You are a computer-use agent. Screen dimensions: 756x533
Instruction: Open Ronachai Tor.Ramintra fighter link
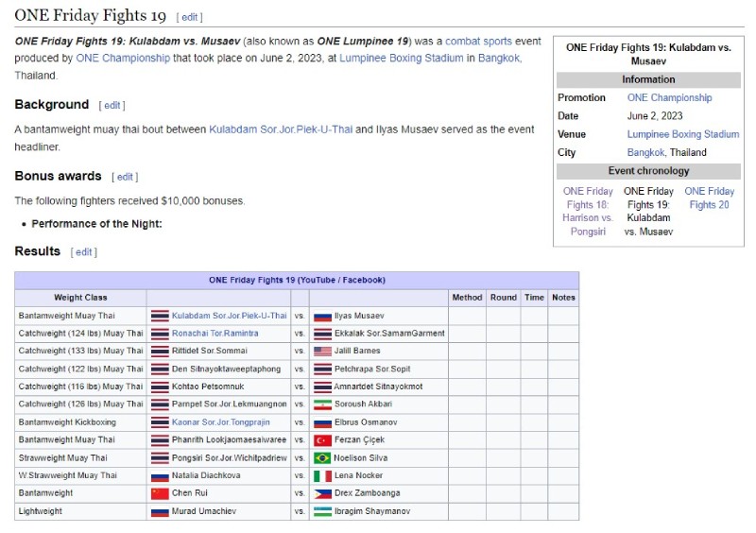tap(215, 334)
